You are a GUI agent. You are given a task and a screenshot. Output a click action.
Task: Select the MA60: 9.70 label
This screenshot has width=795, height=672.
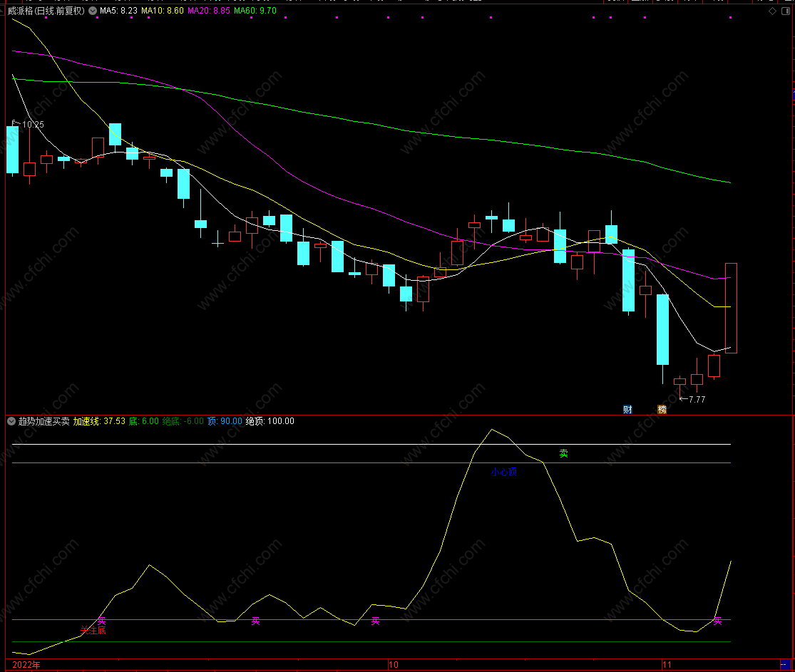click(255, 11)
